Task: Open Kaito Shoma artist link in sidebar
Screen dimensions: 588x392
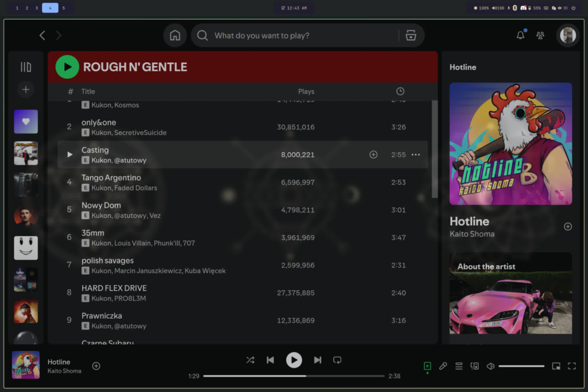Action: click(x=472, y=234)
